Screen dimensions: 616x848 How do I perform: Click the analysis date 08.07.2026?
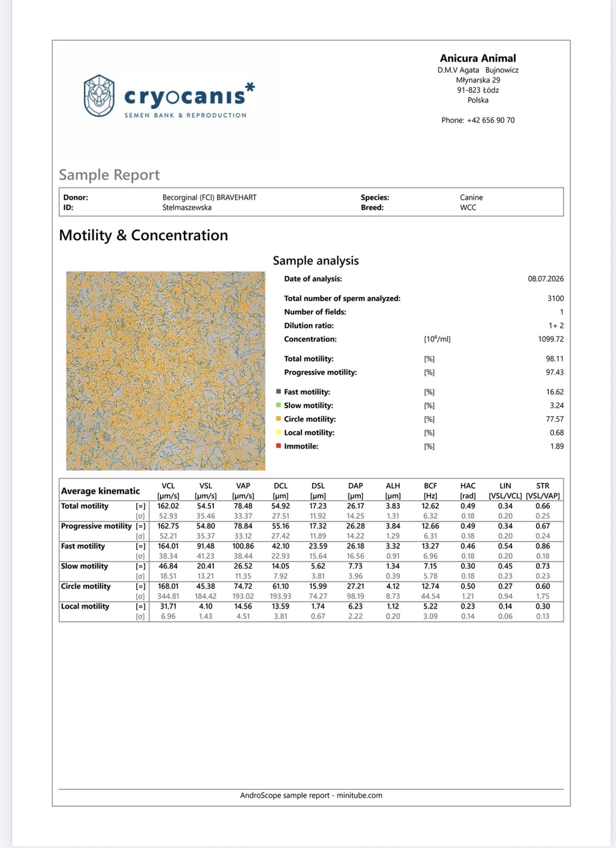click(x=546, y=279)
